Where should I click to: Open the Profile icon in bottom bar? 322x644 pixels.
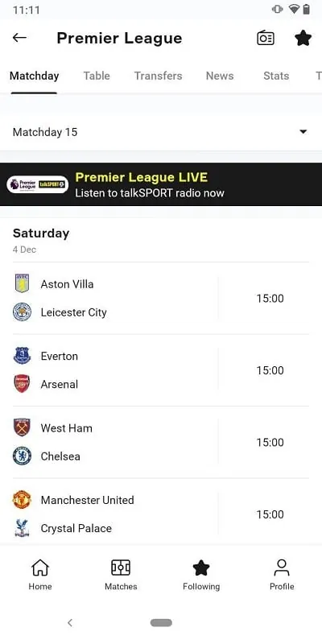pyautogui.click(x=282, y=574)
